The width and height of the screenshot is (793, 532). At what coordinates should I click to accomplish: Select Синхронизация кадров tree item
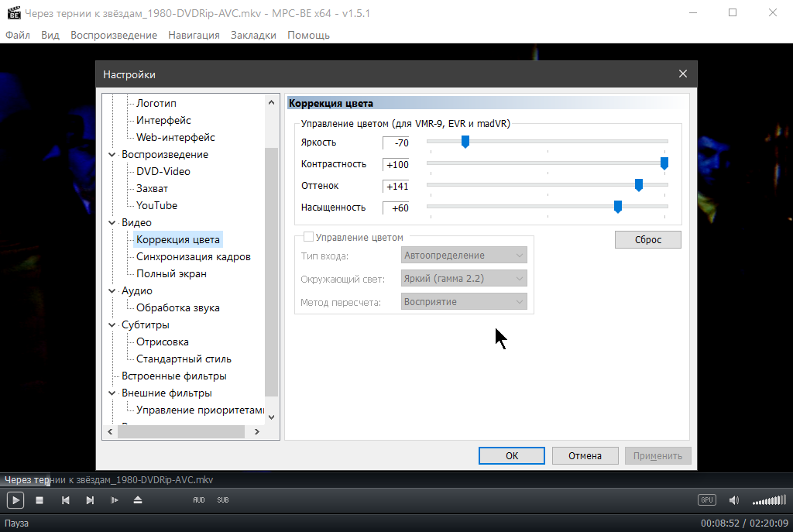tap(193, 257)
